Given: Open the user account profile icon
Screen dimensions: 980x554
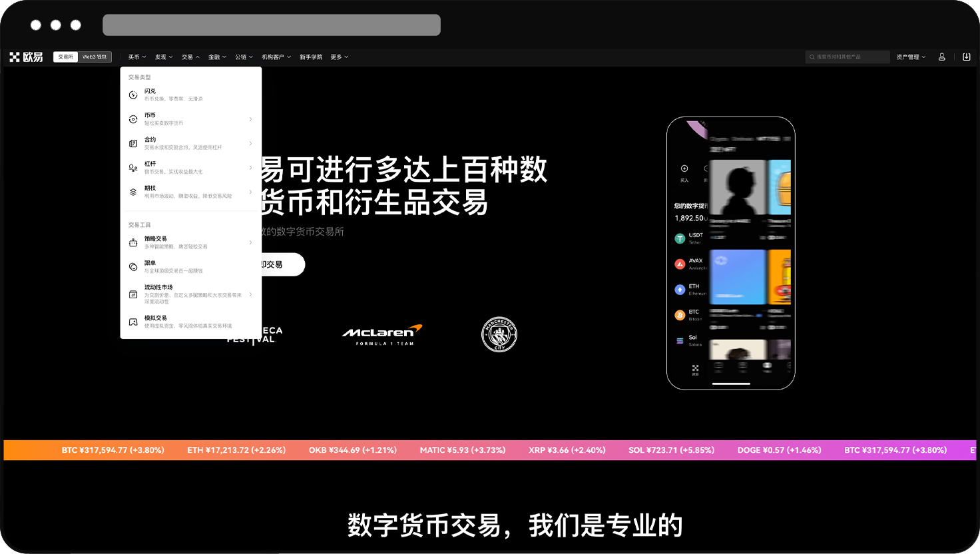Looking at the screenshot, I should click(x=941, y=57).
